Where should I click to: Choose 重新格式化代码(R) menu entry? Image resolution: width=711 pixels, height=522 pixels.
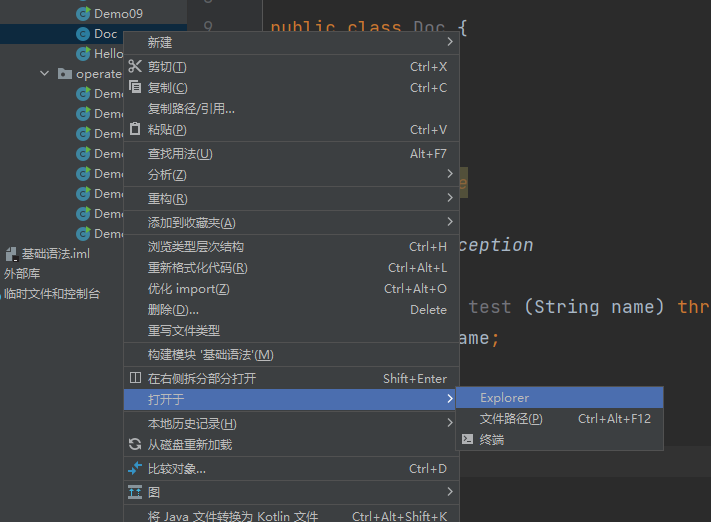pos(291,268)
